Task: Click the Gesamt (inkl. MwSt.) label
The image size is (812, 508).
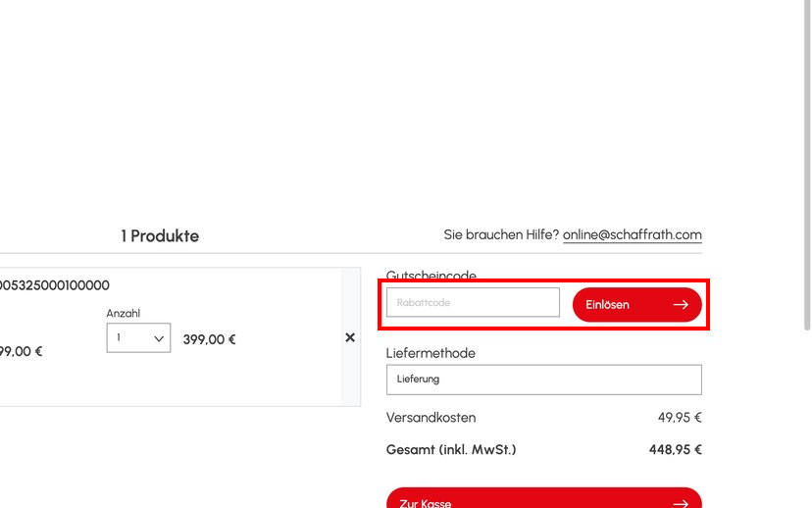Action: click(451, 449)
